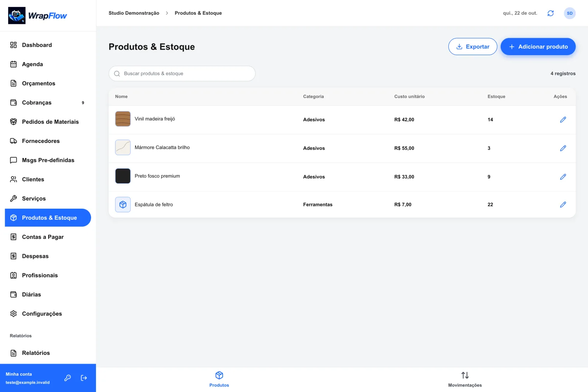Click the Vinil madeira freijó thumbnail
Image resolution: width=588 pixels, height=392 pixels.
click(x=123, y=119)
